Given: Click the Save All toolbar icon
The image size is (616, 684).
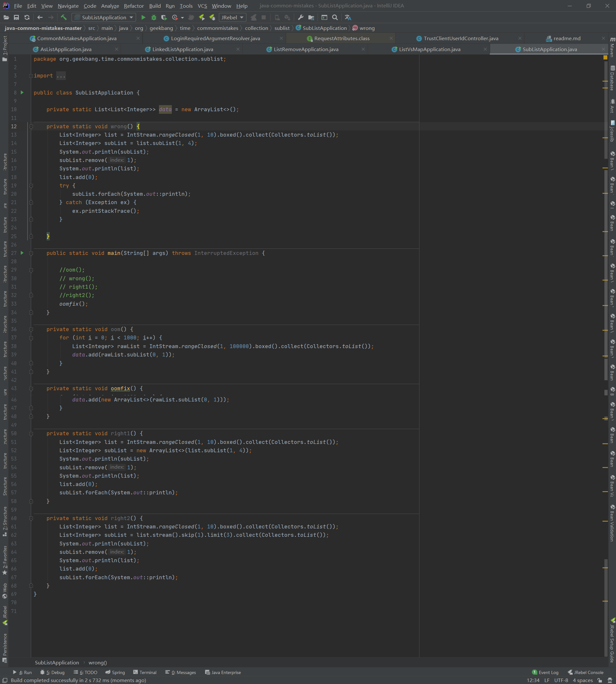Looking at the screenshot, I should (16, 18).
